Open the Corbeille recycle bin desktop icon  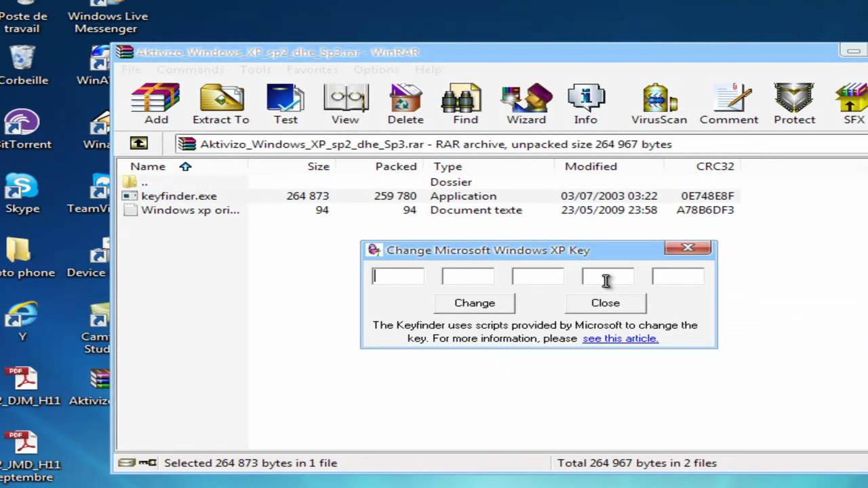pyautogui.click(x=22, y=65)
